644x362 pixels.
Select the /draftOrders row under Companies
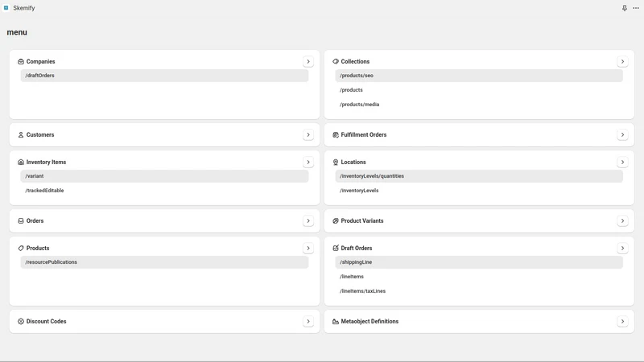point(164,76)
